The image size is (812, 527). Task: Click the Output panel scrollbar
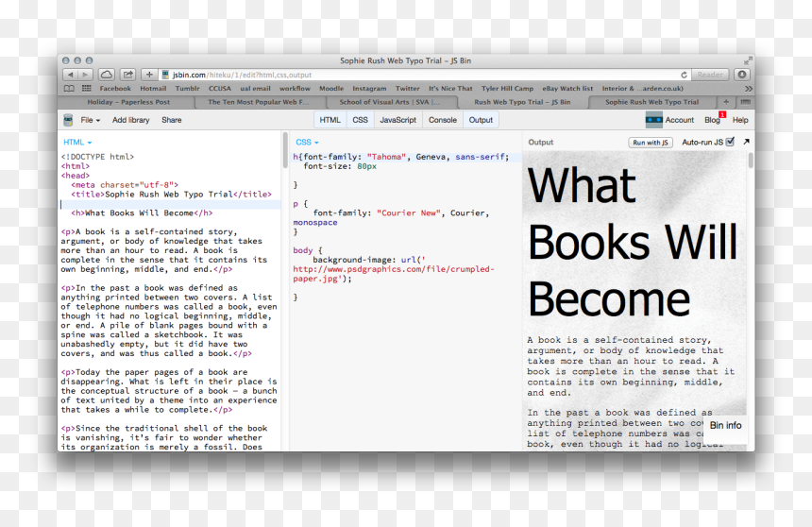751,161
